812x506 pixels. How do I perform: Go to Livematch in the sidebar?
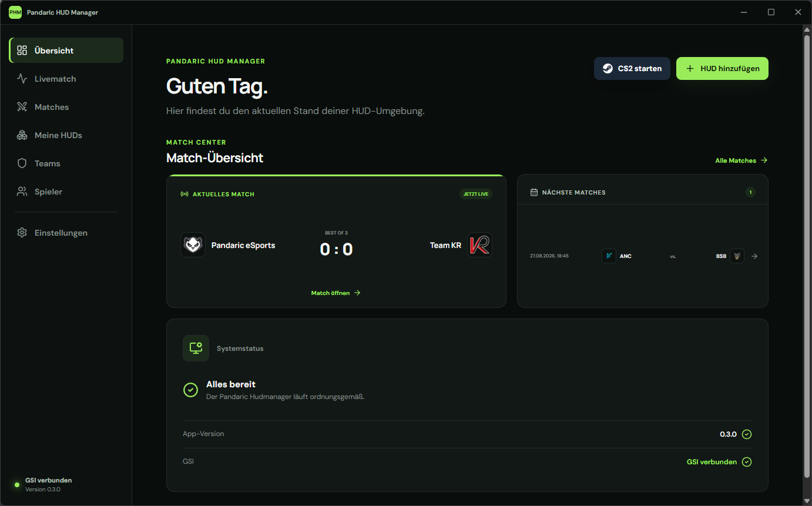pyautogui.click(x=66, y=79)
